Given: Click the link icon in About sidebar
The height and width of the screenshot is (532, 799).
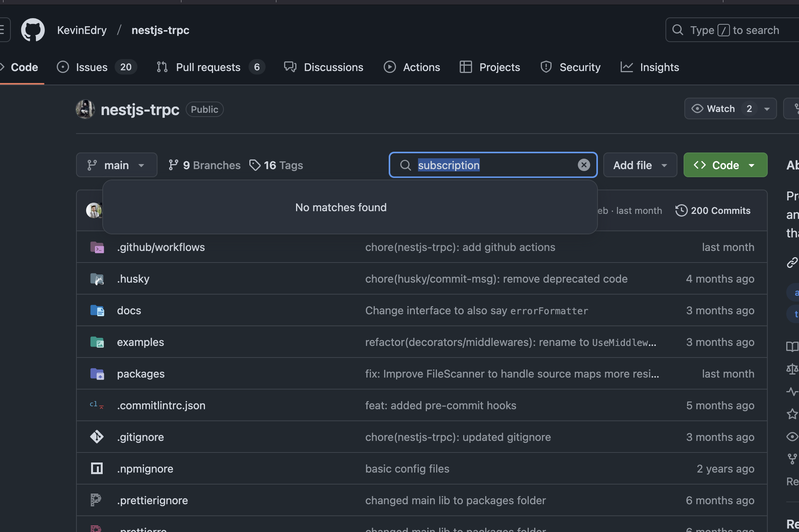Looking at the screenshot, I should coord(792,263).
